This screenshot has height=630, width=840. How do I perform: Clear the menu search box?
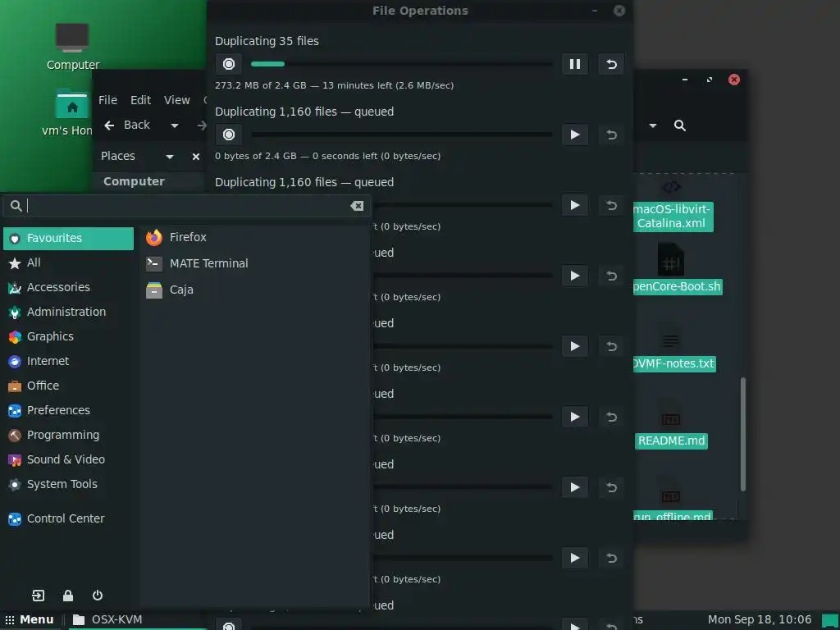click(357, 206)
